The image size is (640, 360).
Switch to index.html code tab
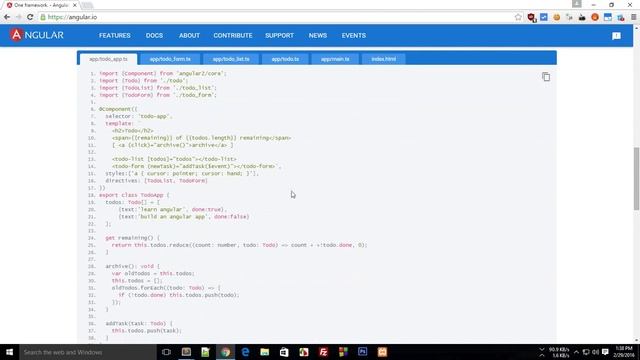384,59
